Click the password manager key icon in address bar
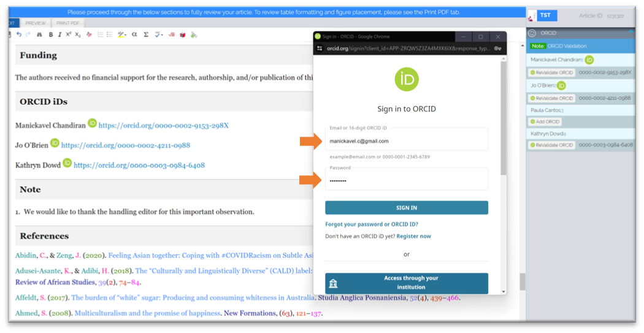The height and width of the screenshot is (333, 644). tap(499, 48)
